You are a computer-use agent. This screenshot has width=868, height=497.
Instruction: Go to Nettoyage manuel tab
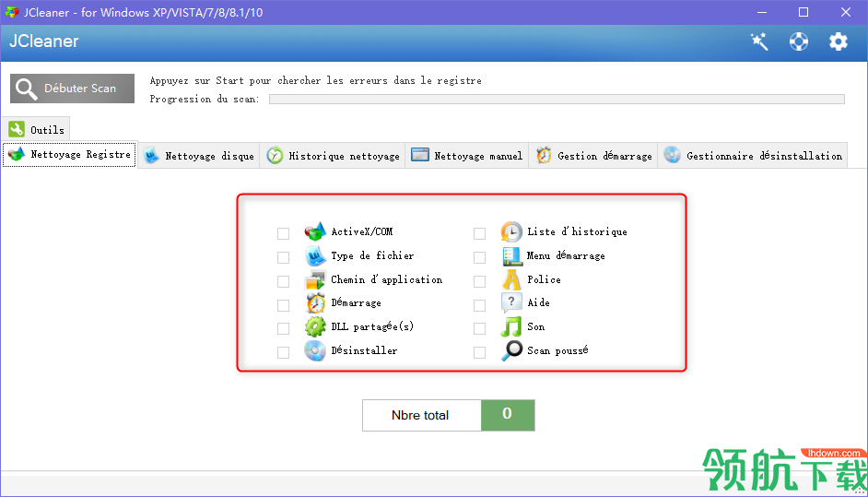click(466, 156)
